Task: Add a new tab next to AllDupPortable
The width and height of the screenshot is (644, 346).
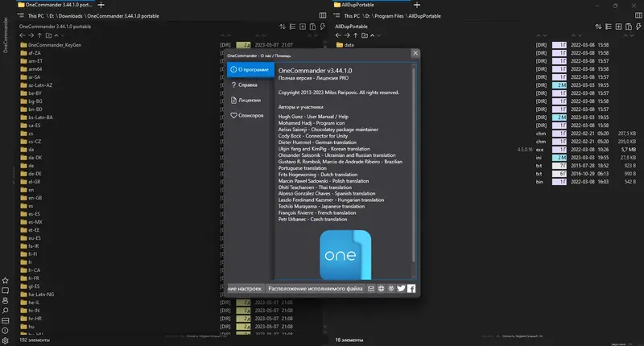Action: [x=417, y=5]
